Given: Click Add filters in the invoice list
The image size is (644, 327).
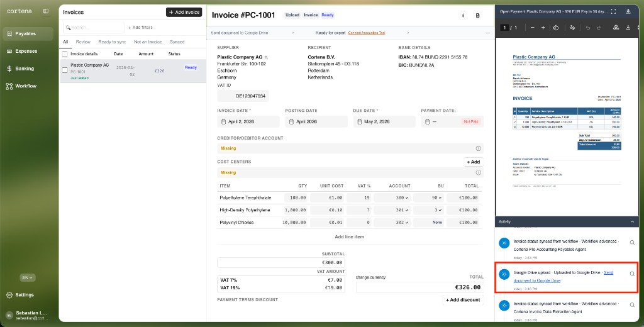Looking at the screenshot, I should tap(140, 28).
